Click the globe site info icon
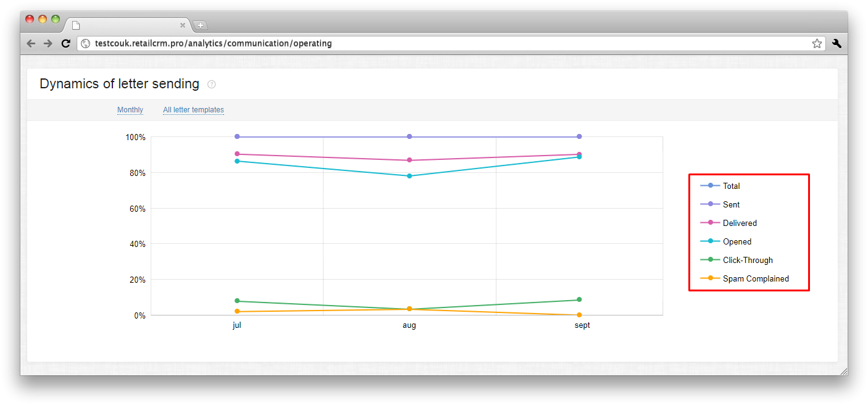 86,43
